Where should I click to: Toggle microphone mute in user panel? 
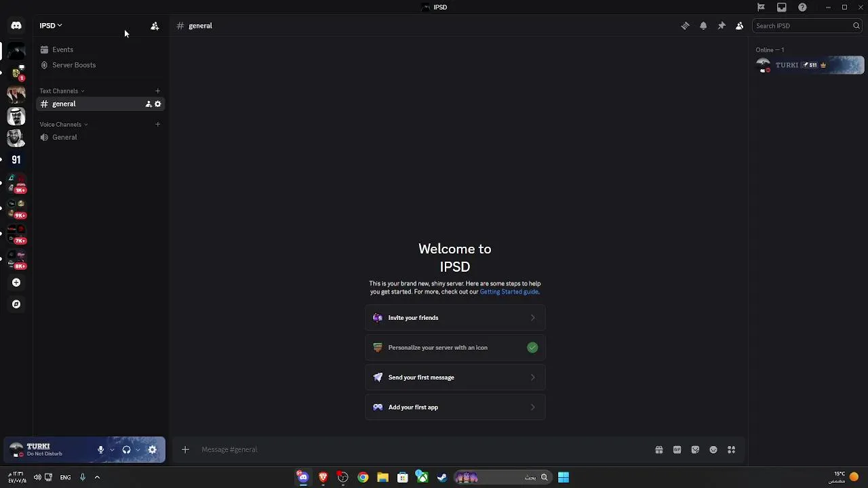pos(100,449)
